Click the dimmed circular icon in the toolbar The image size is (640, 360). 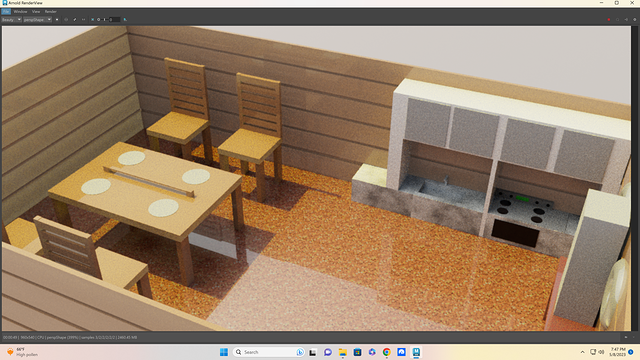coord(66,19)
